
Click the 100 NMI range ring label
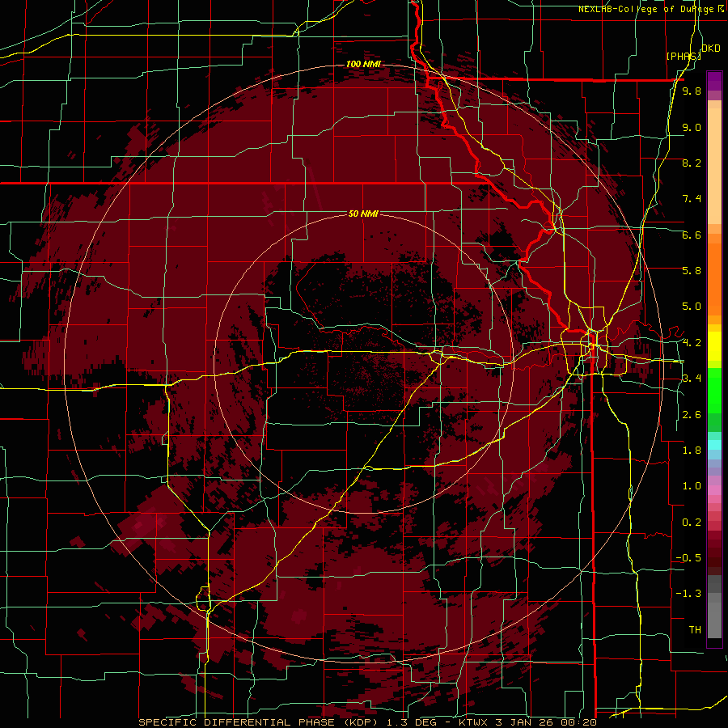point(363,64)
